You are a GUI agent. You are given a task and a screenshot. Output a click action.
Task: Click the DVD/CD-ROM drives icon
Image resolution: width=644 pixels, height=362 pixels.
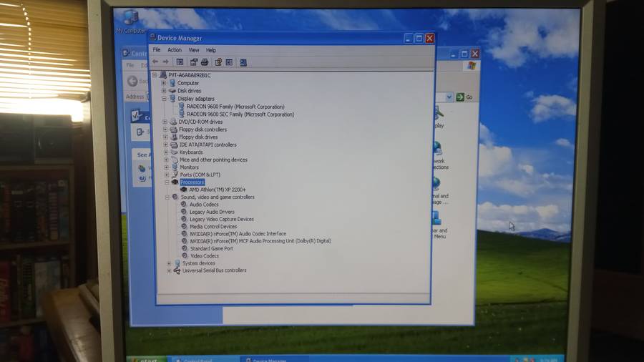pos(173,122)
